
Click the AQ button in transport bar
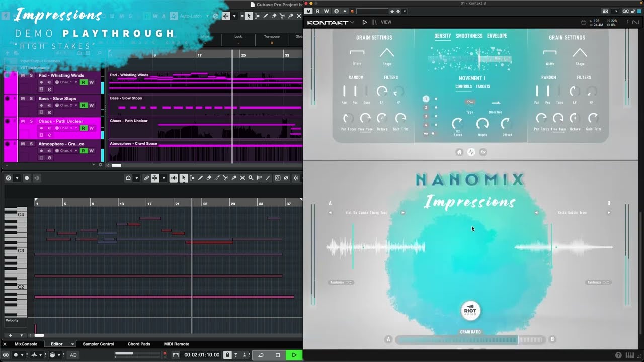(x=73, y=355)
